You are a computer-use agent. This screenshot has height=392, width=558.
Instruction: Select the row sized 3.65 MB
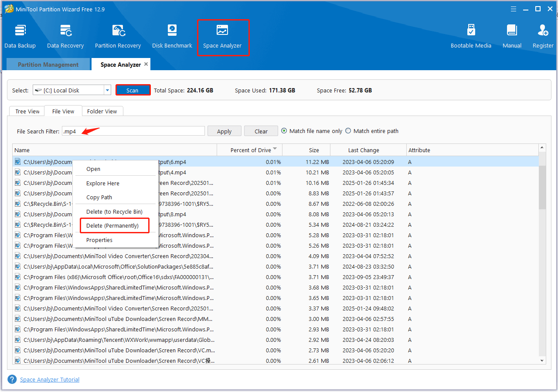(276, 298)
